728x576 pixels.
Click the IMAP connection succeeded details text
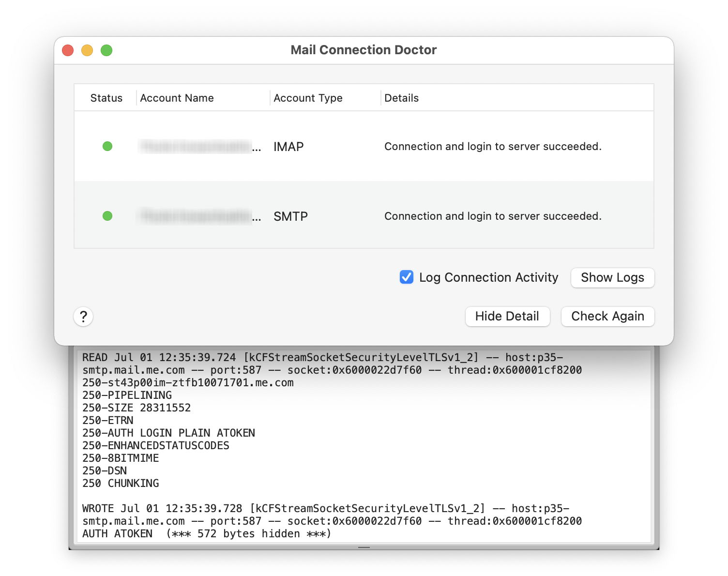(x=492, y=147)
